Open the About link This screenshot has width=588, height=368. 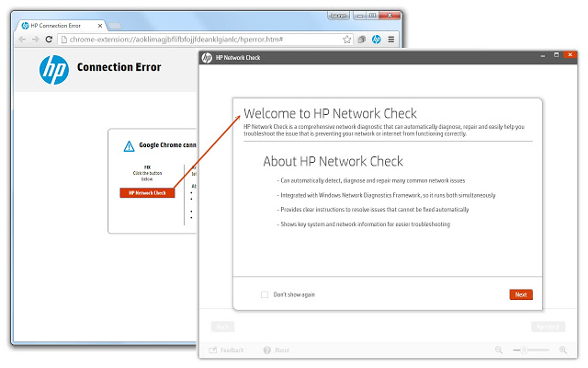pyautogui.click(x=277, y=350)
